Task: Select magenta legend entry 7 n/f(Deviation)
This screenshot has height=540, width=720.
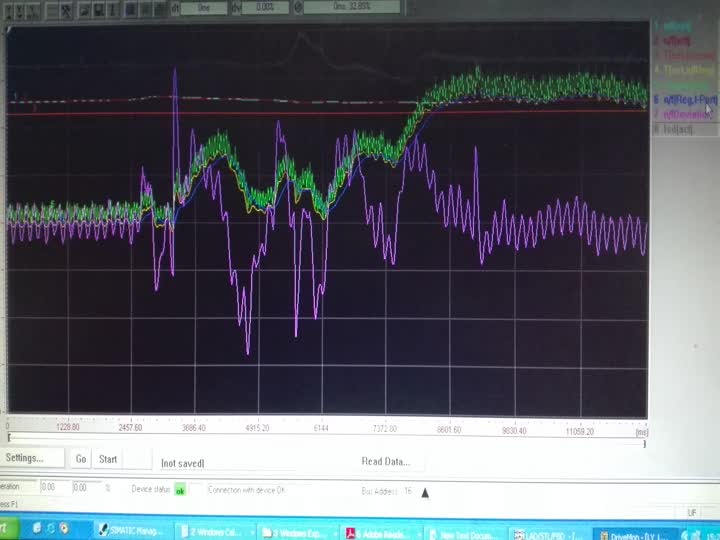Action: (x=682, y=114)
